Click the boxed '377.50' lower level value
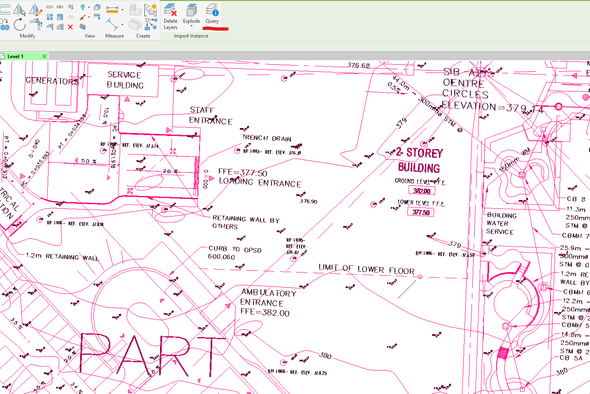Screen dimensions: 590x394 pos(420,212)
